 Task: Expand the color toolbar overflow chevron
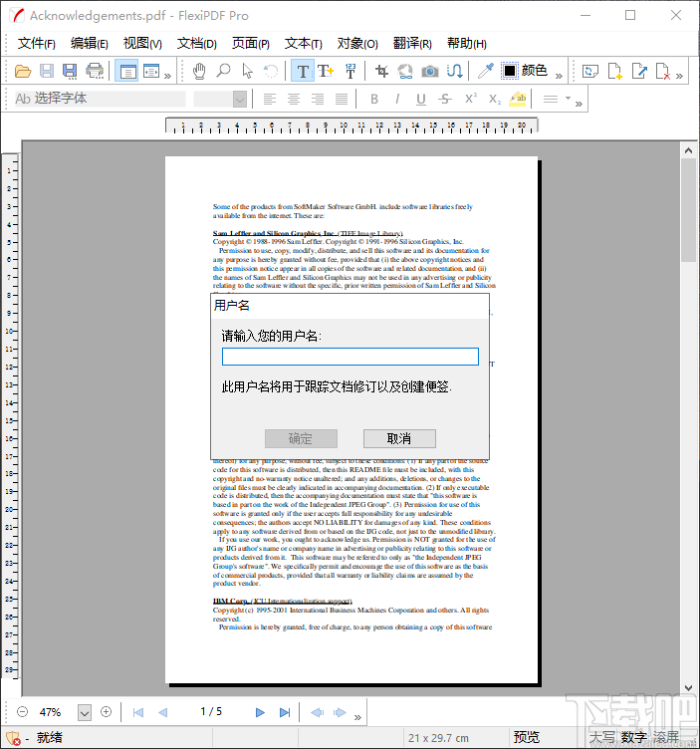click(560, 76)
